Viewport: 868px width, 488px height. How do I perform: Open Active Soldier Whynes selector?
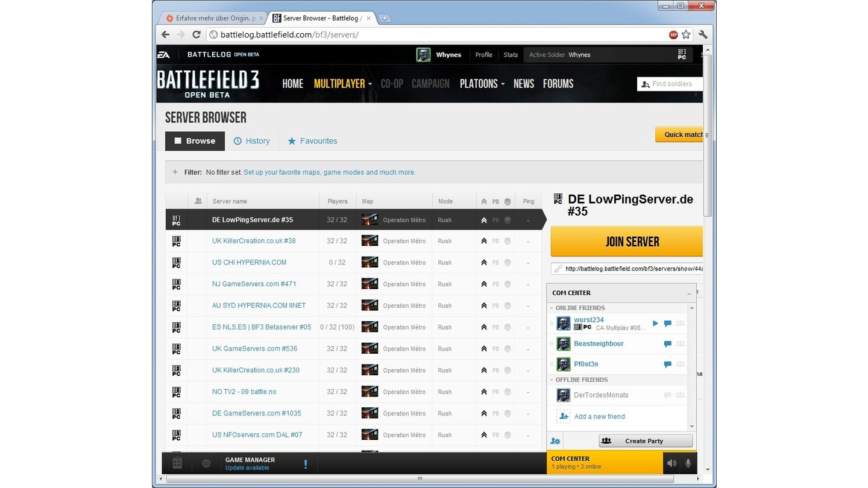point(609,55)
